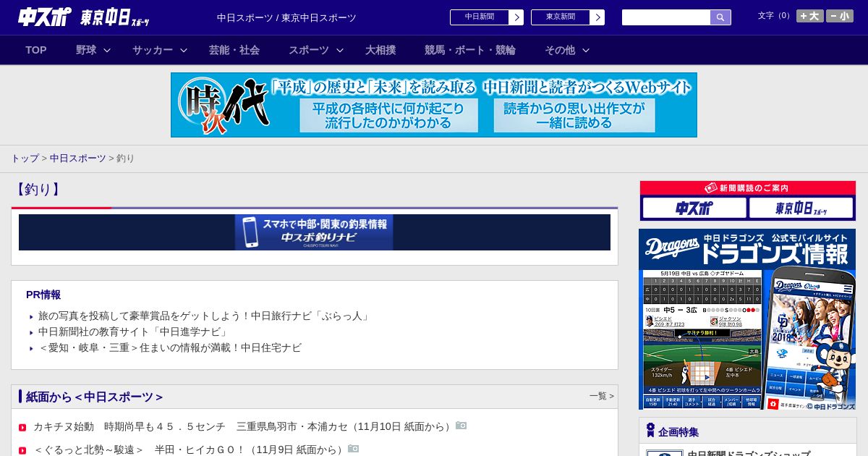Expand 野球 dropdown chevron
The width and height of the screenshot is (868, 456).
(107, 50)
